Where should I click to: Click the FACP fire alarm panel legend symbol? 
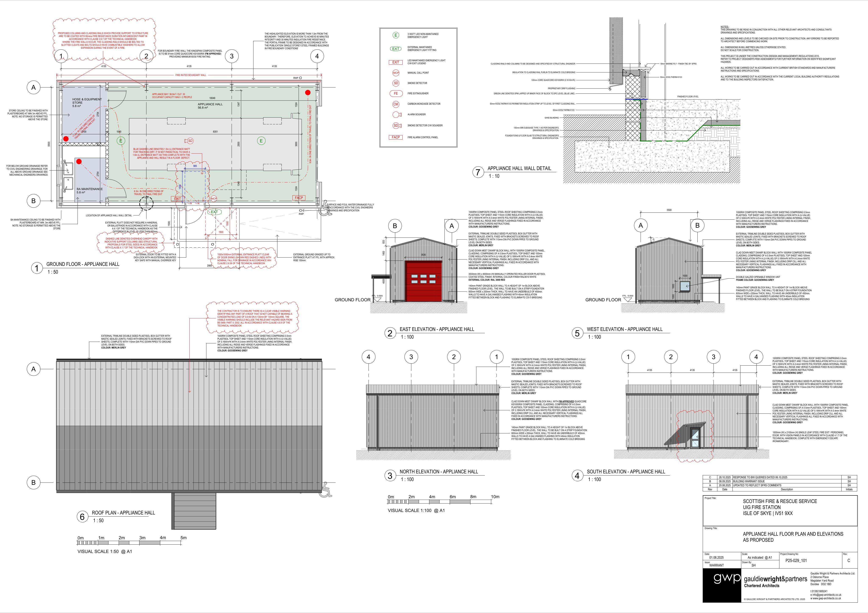395,137
